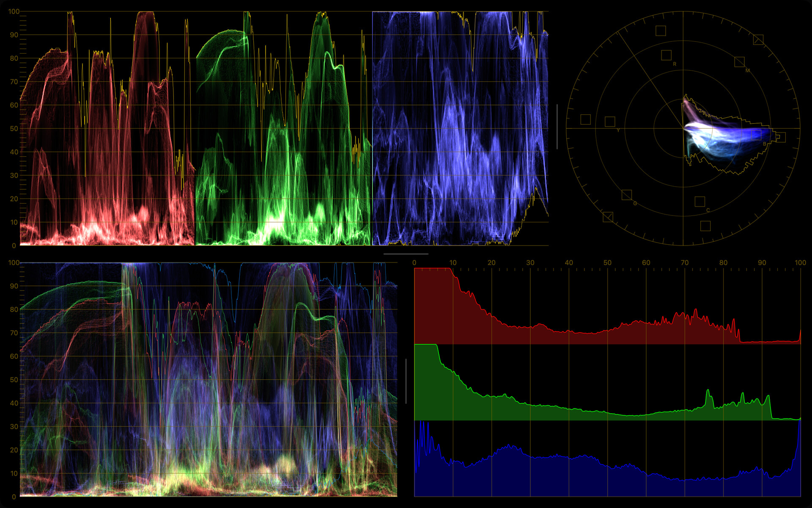Click the horizontal split handle between top and bottom scopes
812x508 pixels.
click(406, 254)
